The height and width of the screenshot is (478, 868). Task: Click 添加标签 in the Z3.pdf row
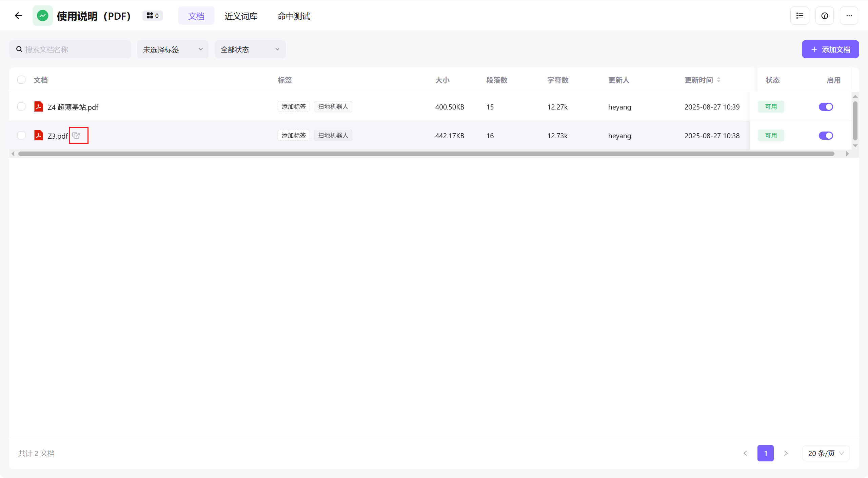294,135
